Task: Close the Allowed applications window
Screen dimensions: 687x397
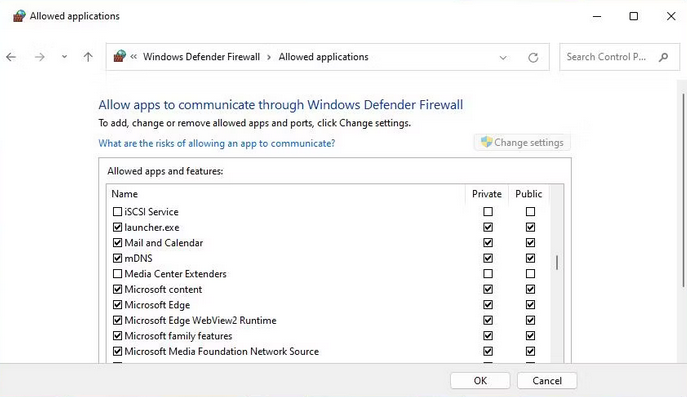Action: 671,16
